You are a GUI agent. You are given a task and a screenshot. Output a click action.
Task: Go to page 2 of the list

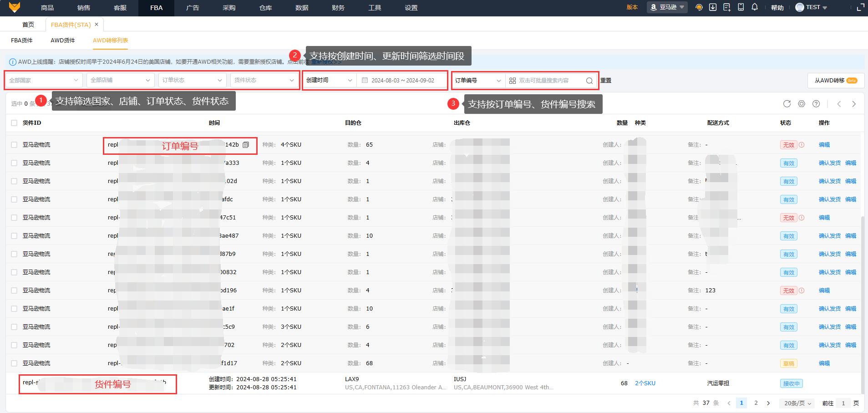point(756,403)
